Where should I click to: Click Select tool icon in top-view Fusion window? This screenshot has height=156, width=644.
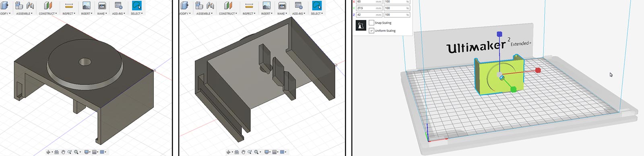click(136, 5)
